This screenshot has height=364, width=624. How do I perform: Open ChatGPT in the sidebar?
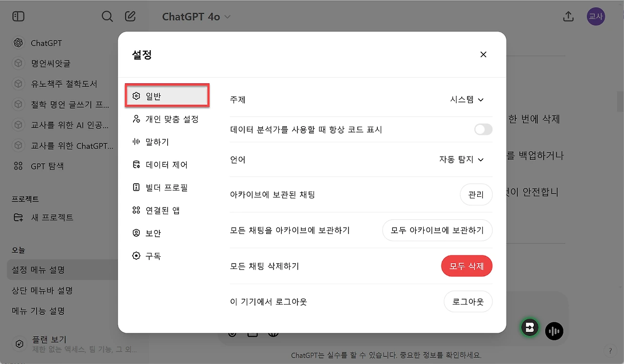(62, 43)
